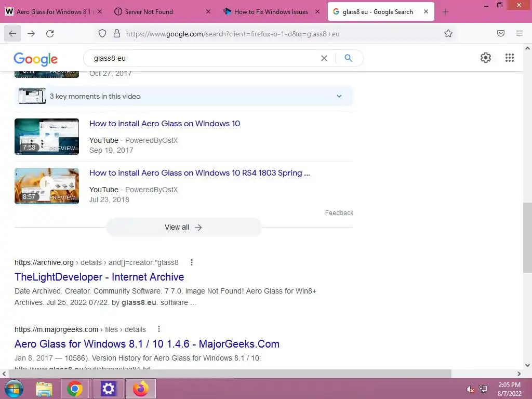This screenshot has height=399, width=532.
Task: Open Aero Glass MajorGeeks.Com result
Action: 147,344
